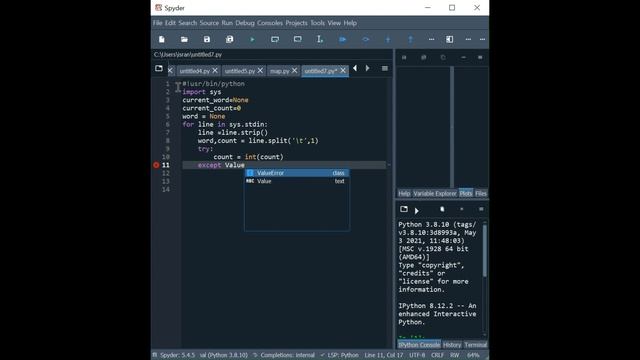Start debugging the file

(343, 39)
